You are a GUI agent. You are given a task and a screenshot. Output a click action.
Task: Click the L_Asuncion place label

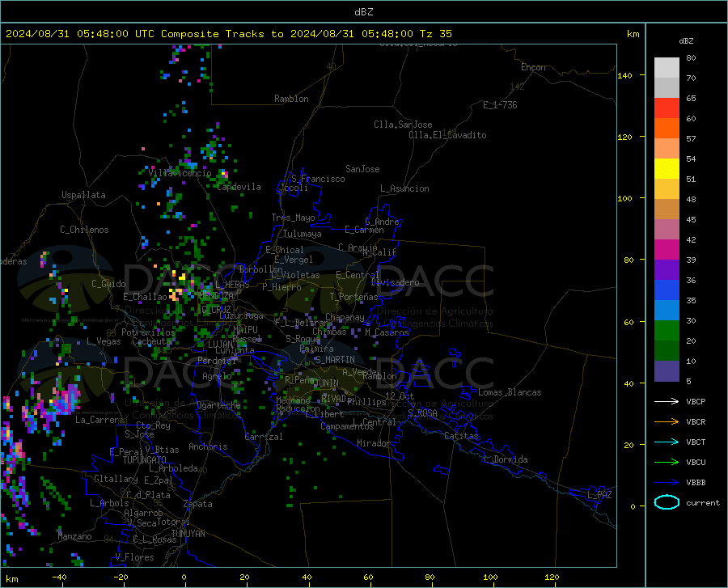tap(404, 188)
